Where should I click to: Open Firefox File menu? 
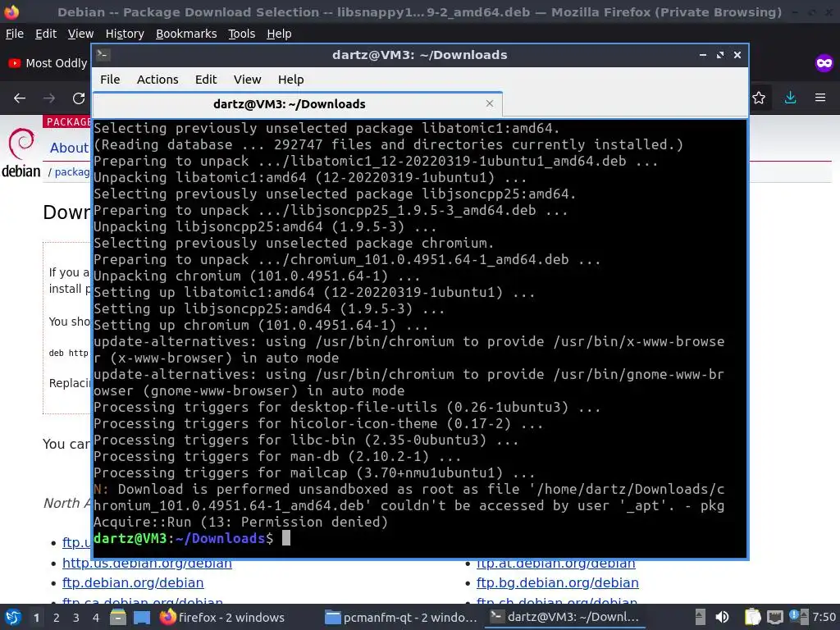pyautogui.click(x=15, y=34)
